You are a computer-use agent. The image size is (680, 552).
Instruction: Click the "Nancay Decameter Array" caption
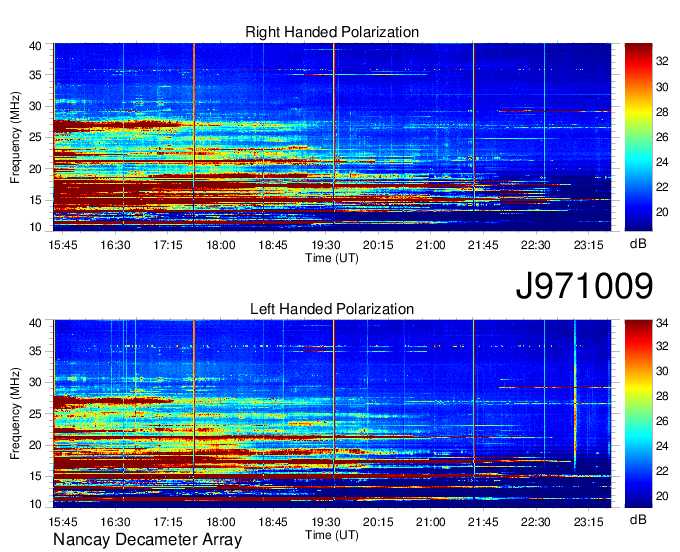[x=147, y=539]
